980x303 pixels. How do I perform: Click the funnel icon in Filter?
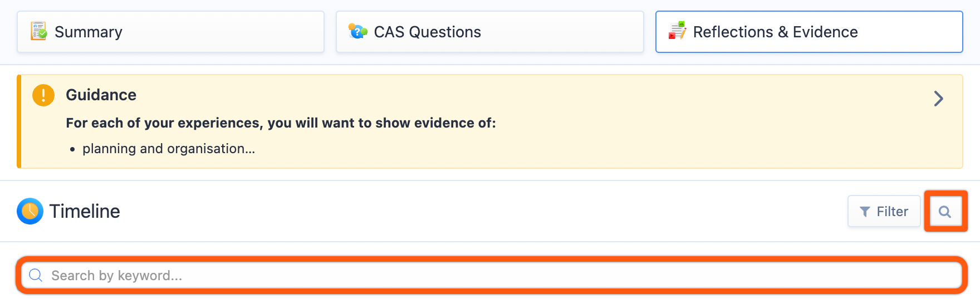(x=865, y=212)
